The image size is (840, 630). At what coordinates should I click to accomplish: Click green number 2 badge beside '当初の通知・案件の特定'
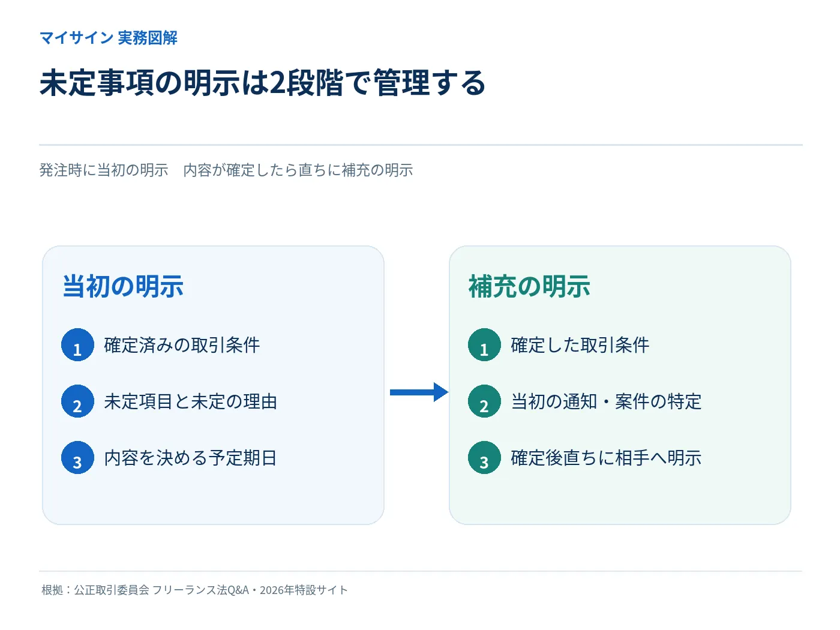click(484, 401)
